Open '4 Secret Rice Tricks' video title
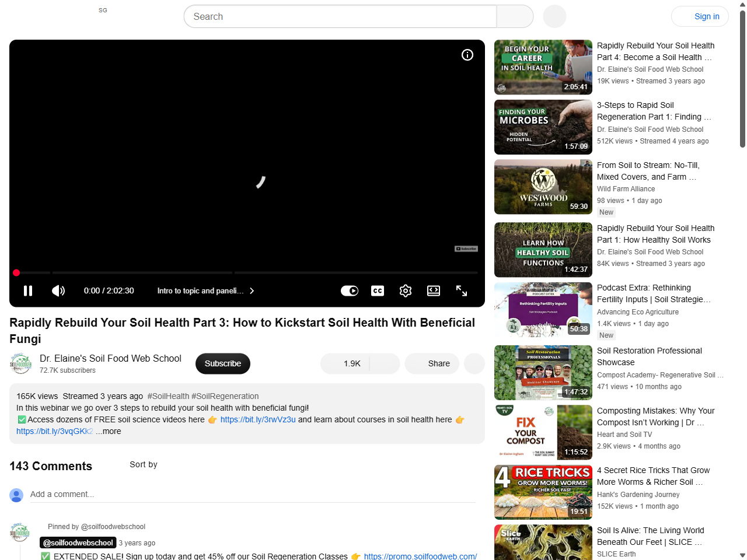 (654, 476)
